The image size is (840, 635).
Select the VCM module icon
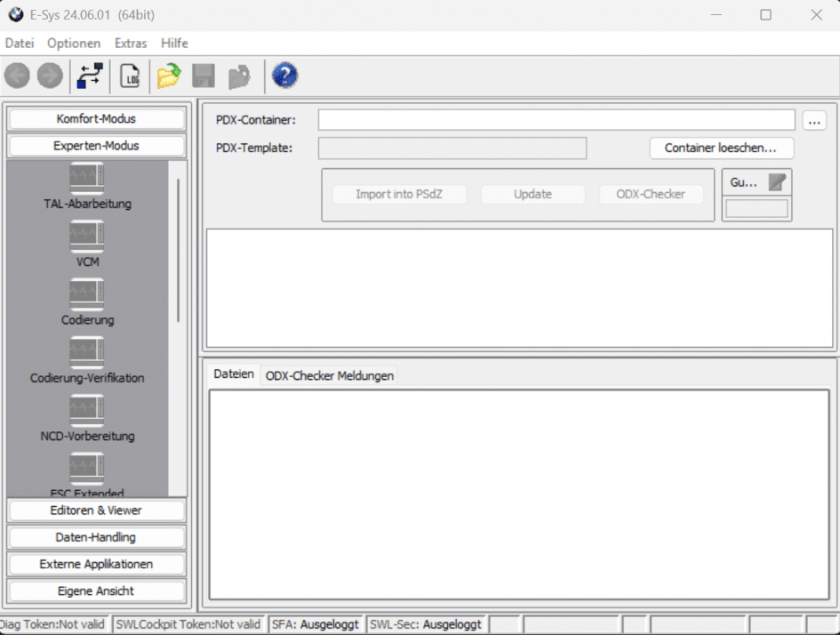[87, 237]
